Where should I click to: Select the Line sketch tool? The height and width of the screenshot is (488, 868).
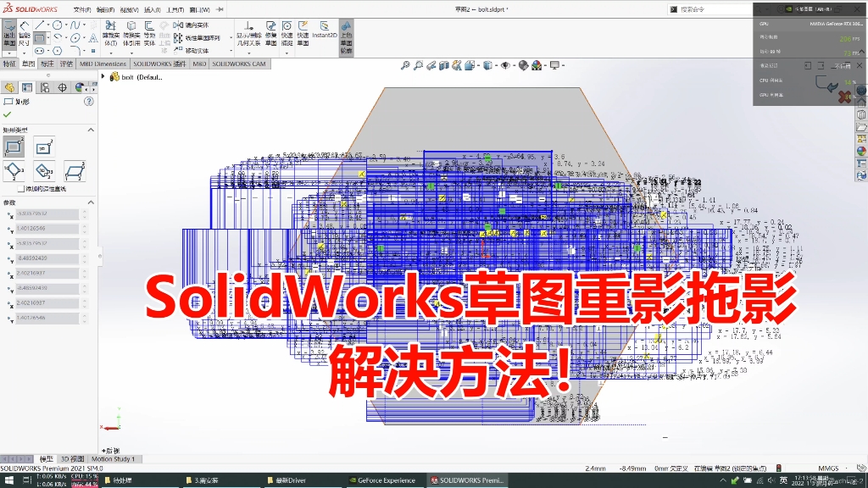pos(39,25)
